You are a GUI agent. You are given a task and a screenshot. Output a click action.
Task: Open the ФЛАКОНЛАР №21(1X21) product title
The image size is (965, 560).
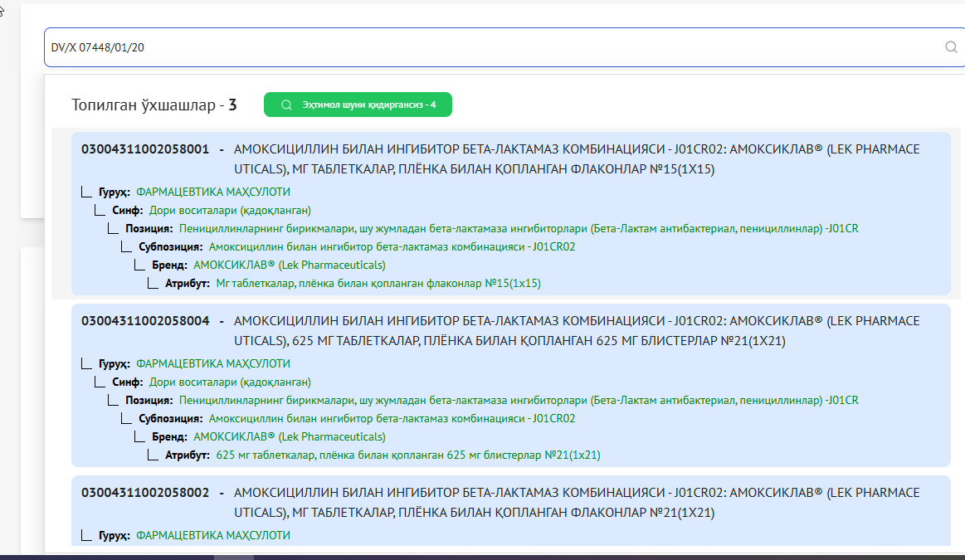tap(577, 502)
